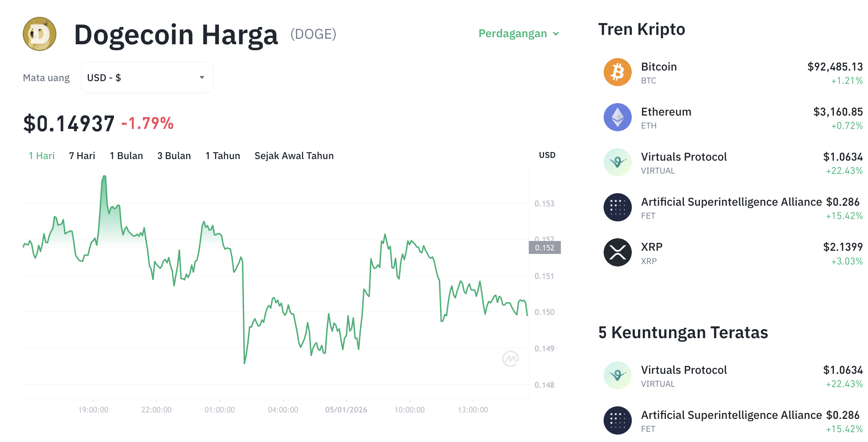Image resolution: width=868 pixels, height=442 pixels.
Task: Open the Bitcoin name link
Action: pos(659,67)
